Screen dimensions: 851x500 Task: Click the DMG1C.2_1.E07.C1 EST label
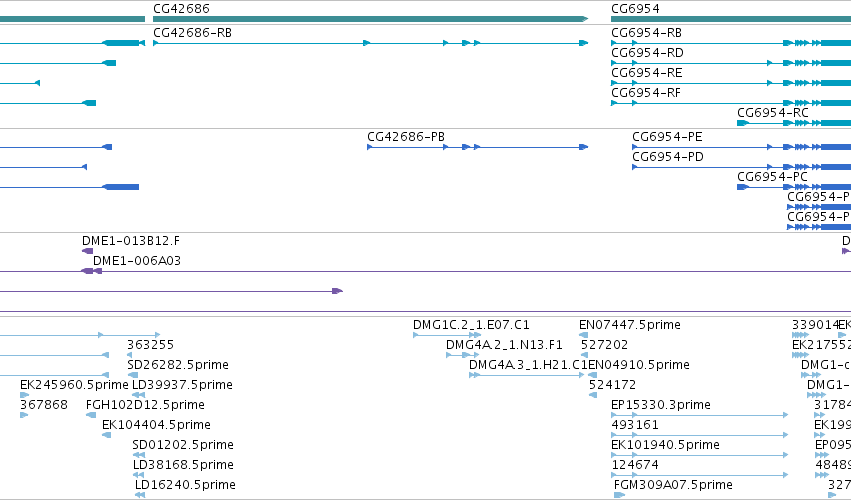pos(471,325)
